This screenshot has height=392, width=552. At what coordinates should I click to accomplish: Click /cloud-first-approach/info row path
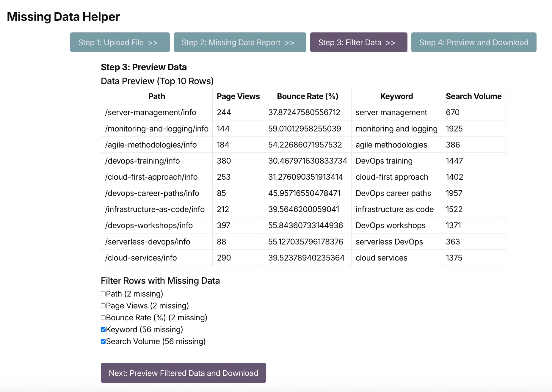tap(157, 177)
